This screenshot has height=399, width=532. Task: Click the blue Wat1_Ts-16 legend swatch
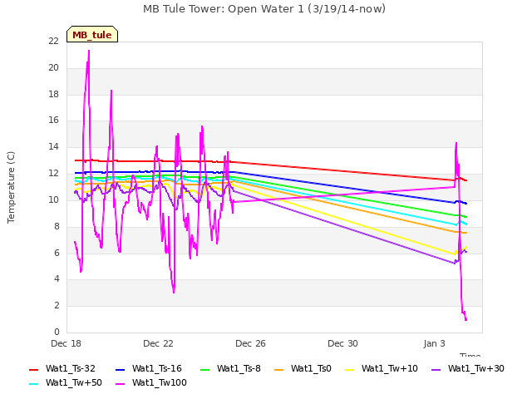point(121,369)
